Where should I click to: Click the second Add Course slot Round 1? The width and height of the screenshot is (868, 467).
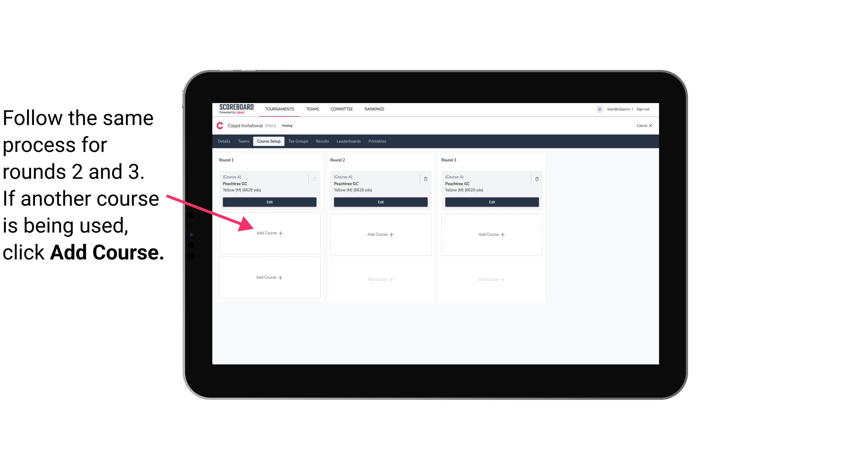268,277
